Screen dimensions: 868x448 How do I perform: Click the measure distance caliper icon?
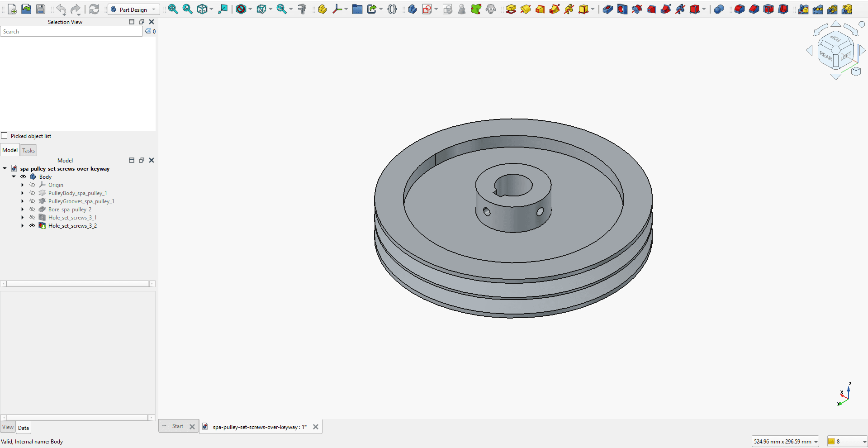pos(302,9)
